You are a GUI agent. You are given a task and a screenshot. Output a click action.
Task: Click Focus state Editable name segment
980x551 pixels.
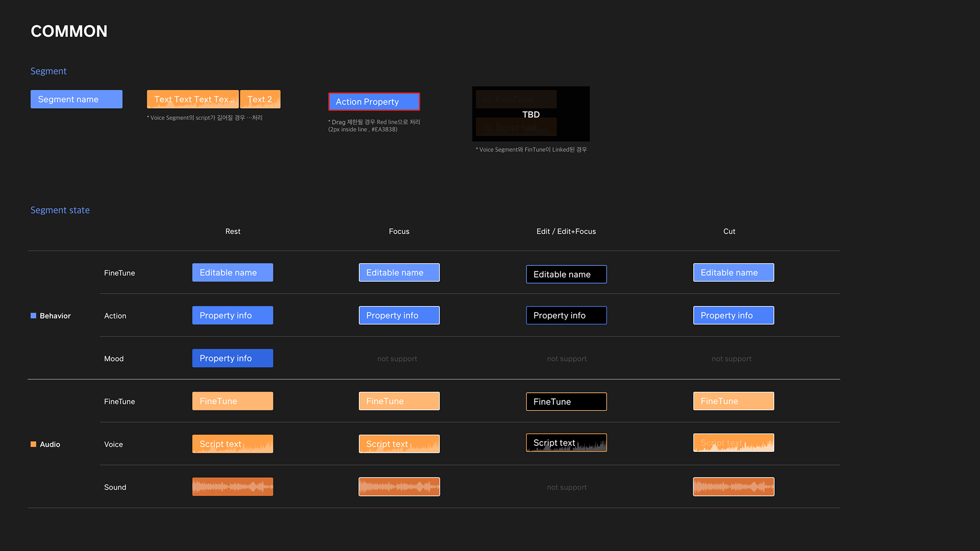(x=399, y=272)
